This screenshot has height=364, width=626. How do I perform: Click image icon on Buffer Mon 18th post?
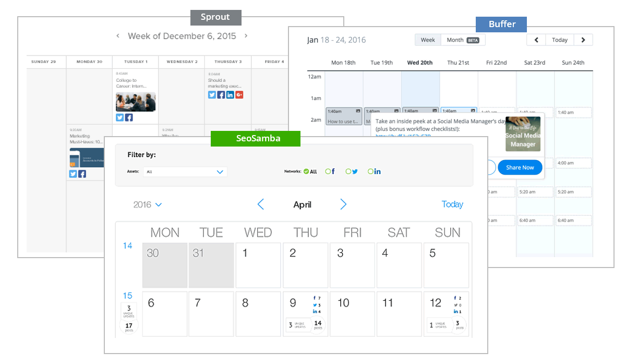click(x=358, y=111)
